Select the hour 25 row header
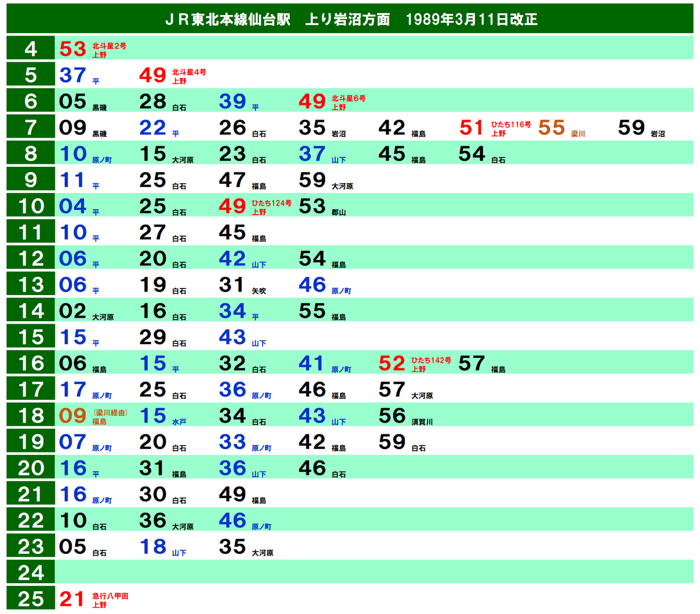The height and width of the screenshot is (614, 700). coord(31,599)
